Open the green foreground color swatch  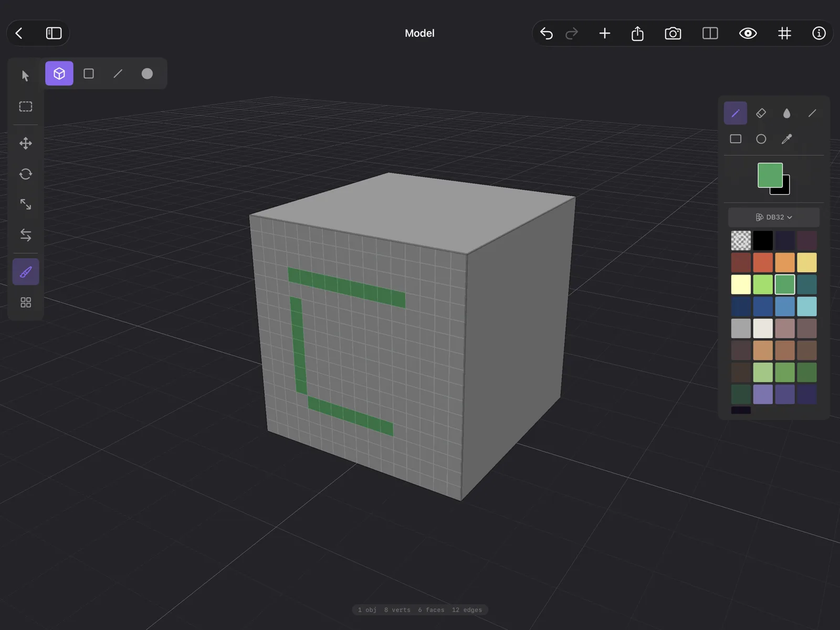[770, 175]
